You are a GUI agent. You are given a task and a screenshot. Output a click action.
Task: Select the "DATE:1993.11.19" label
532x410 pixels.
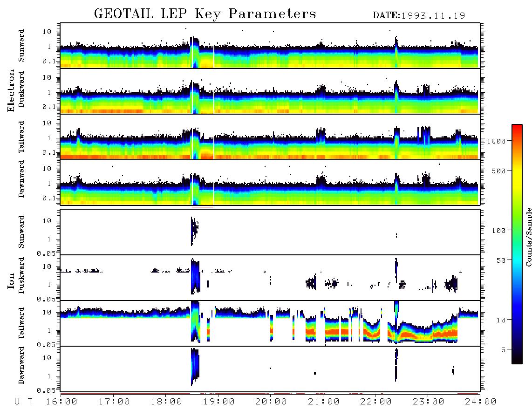tap(419, 16)
